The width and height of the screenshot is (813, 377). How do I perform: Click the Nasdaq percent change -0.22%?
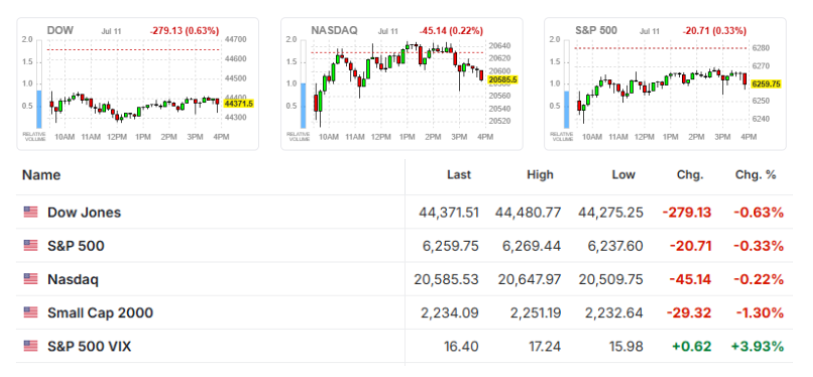coord(758,280)
